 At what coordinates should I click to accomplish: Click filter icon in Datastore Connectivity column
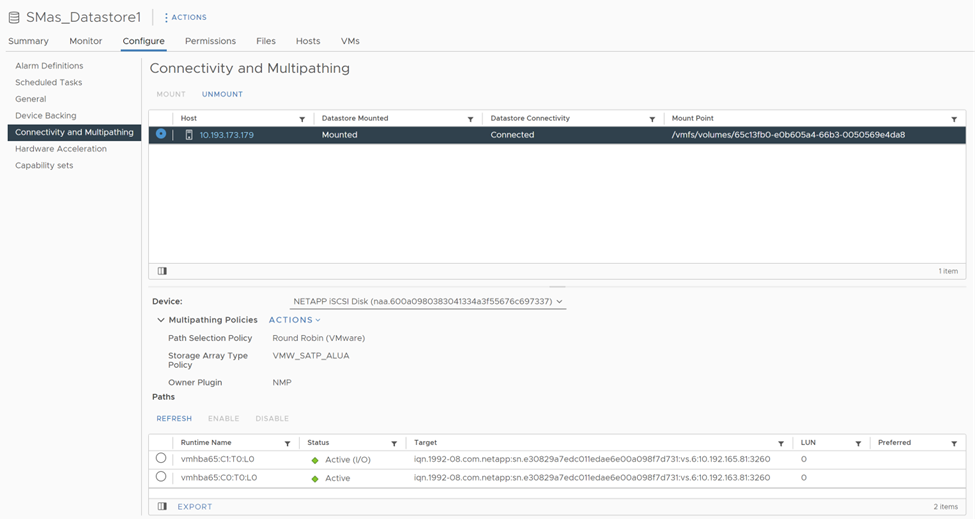652,119
